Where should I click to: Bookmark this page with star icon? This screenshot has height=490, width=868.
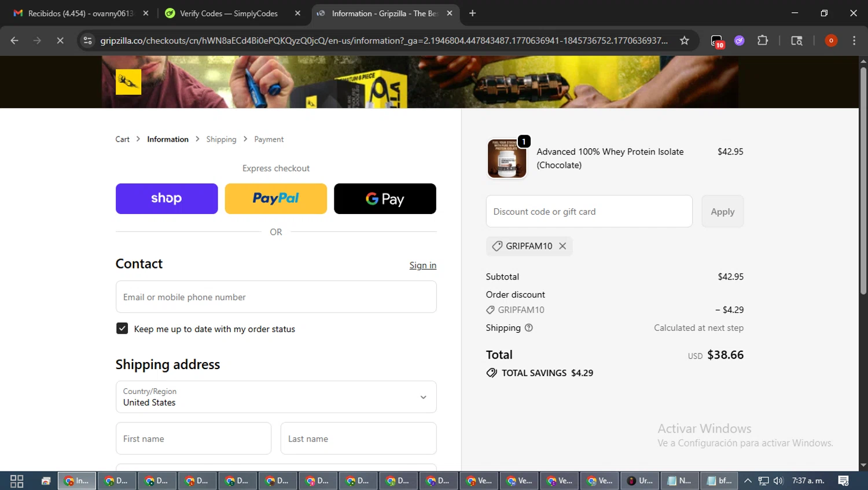(685, 40)
